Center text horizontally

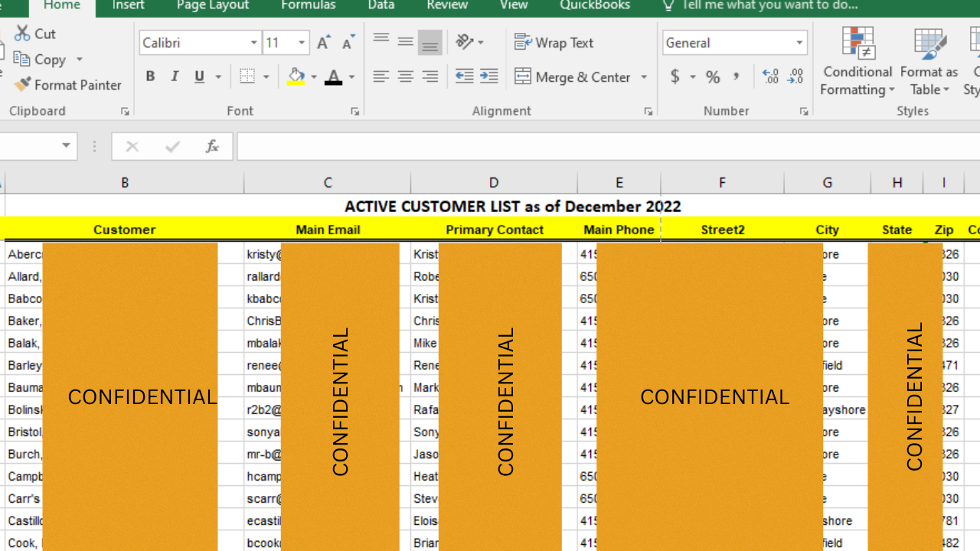click(x=406, y=77)
